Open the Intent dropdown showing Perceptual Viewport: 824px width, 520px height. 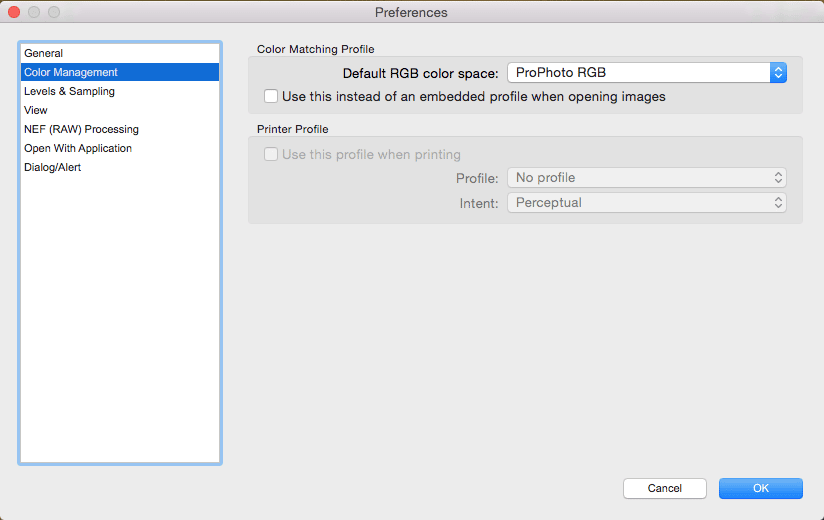(646, 203)
